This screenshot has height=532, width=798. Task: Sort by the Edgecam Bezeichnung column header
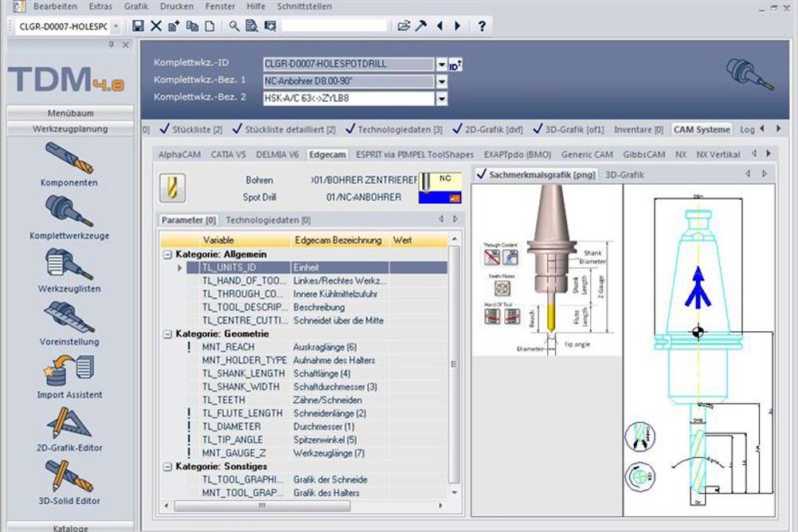[x=338, y=241]
